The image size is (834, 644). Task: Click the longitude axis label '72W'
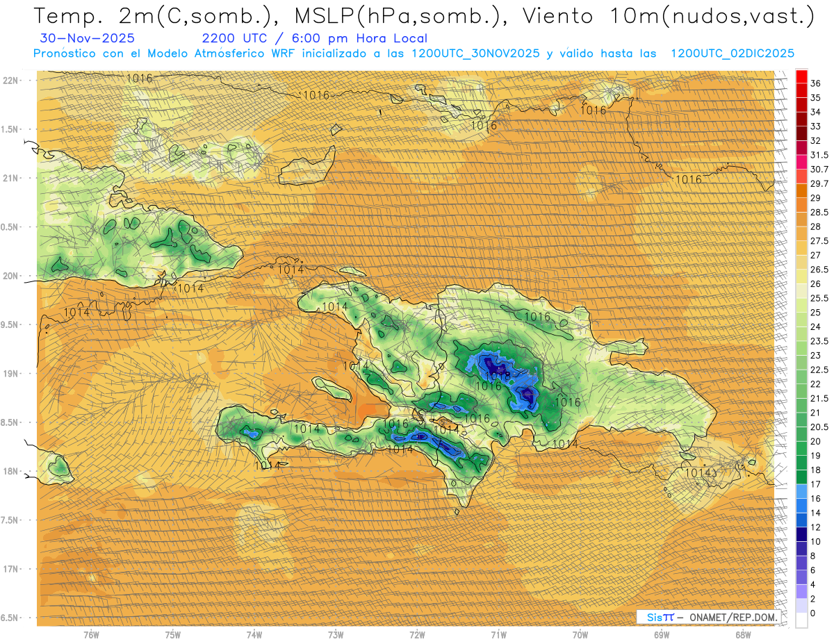[417, 635]
